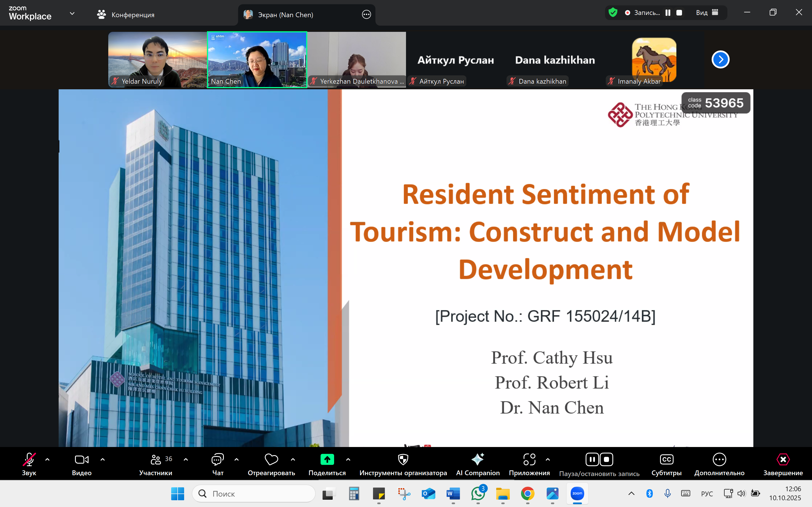Open Host tools shield icon
The height and width of the screenshot is (507, 812).
point(403,459)
